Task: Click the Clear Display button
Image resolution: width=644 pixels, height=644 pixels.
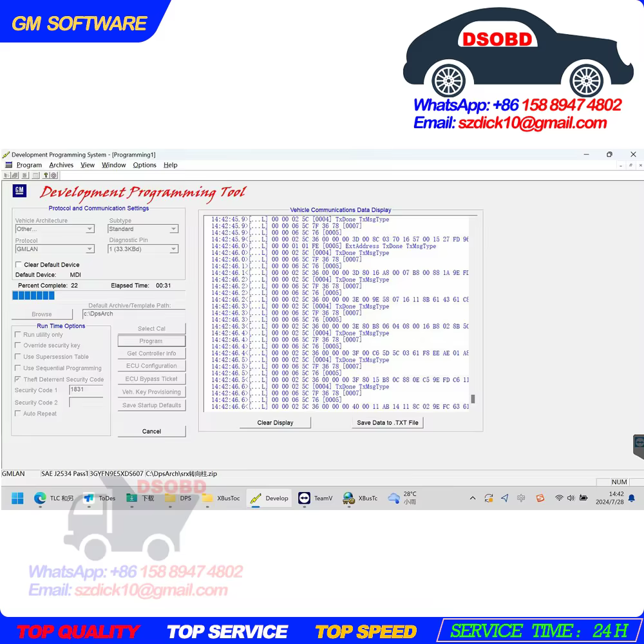Action: point(275,422)
